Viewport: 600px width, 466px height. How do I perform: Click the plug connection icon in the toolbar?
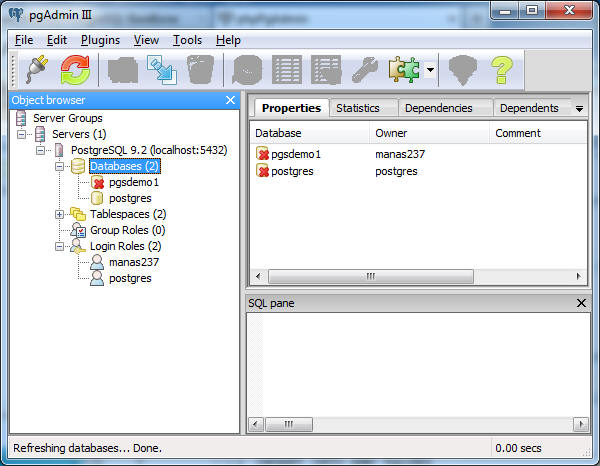(37, 69)
